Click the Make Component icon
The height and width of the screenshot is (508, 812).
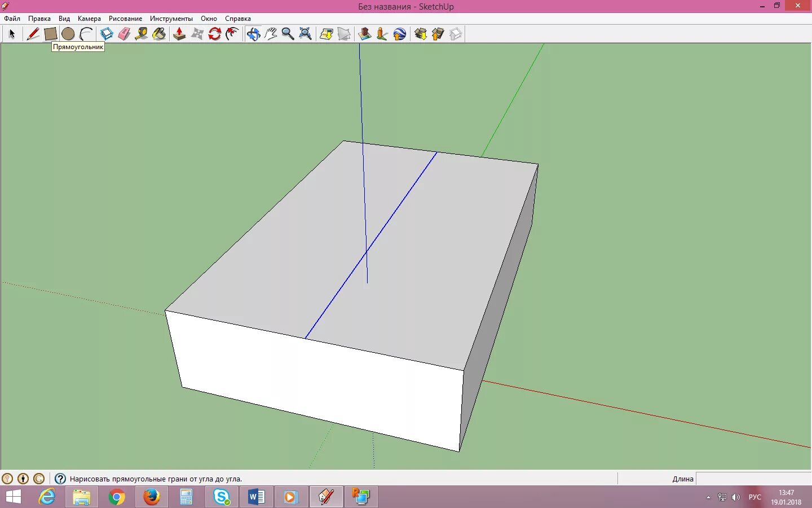point(107,34)
